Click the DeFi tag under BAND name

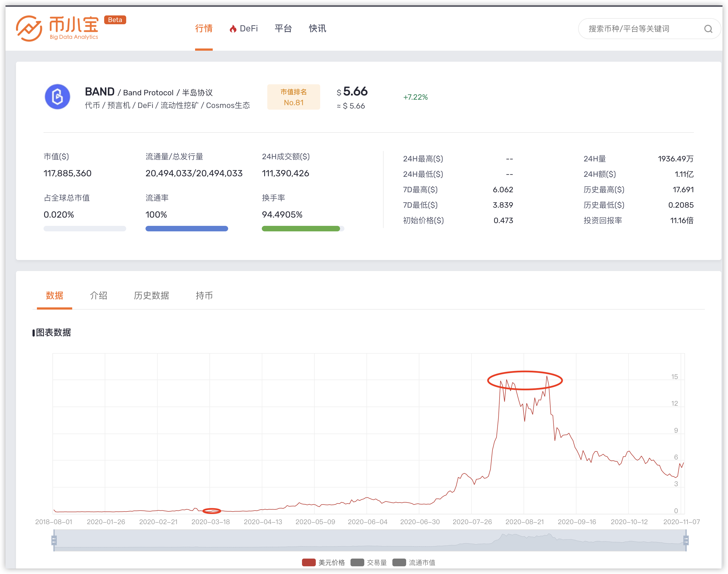click(x=145, y=105)
